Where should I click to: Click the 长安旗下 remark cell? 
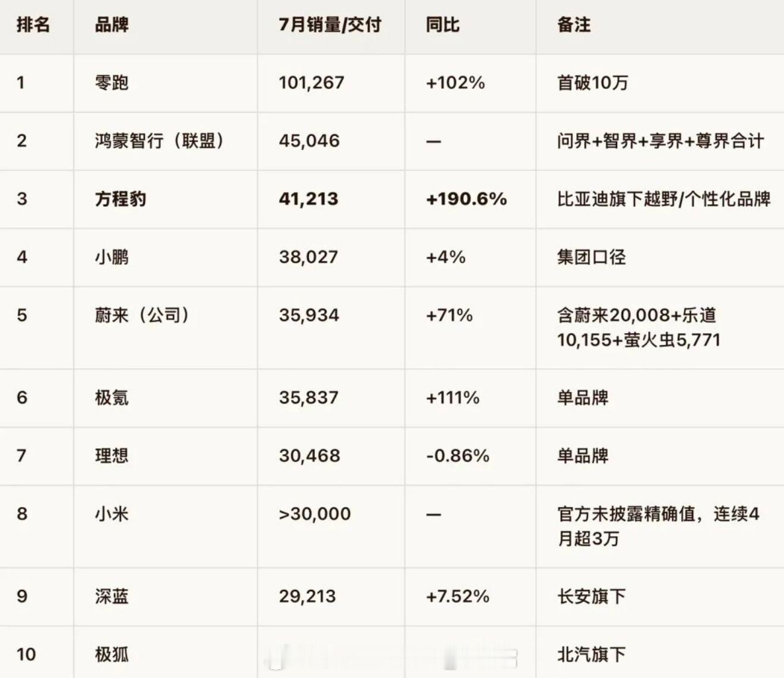(x=592, y=596)
